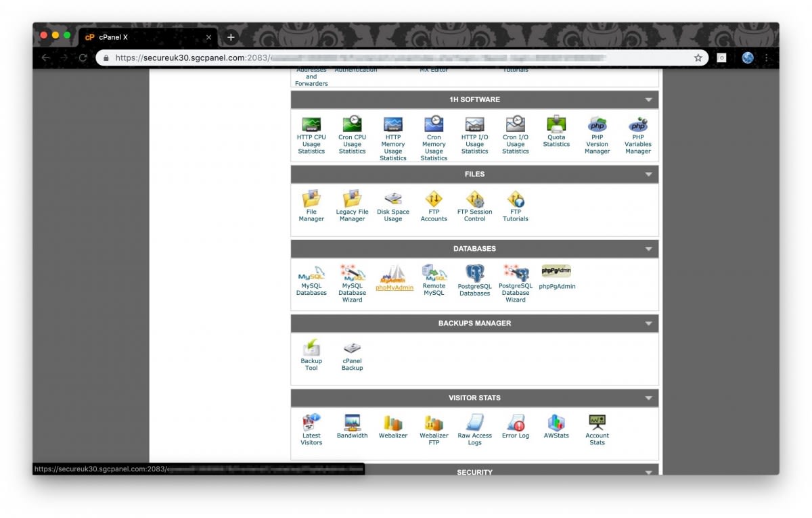Bookmark this page with star icon
The image size is (812, 518).
698,58
